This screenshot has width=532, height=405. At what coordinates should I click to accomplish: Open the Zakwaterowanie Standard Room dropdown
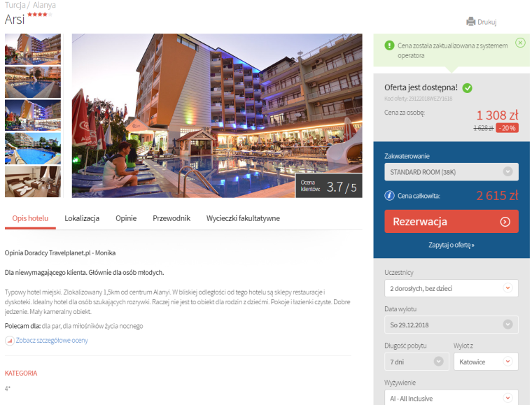tap(451, 172)
